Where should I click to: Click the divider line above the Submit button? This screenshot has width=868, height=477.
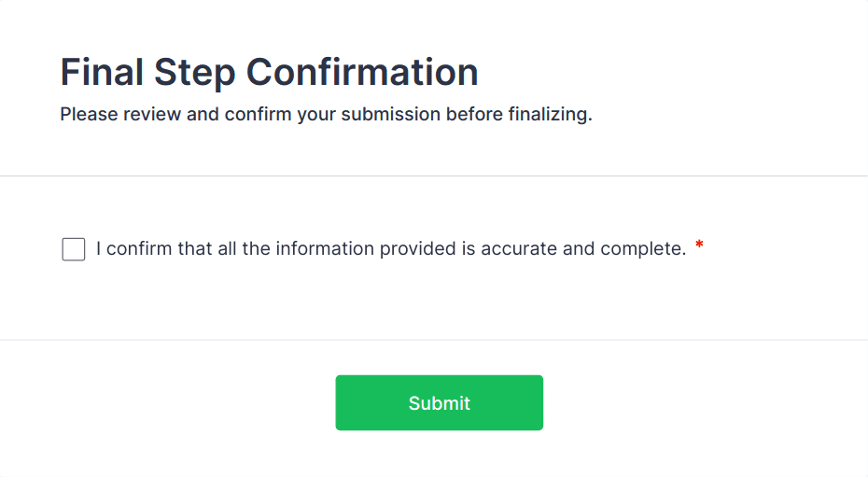434,340
